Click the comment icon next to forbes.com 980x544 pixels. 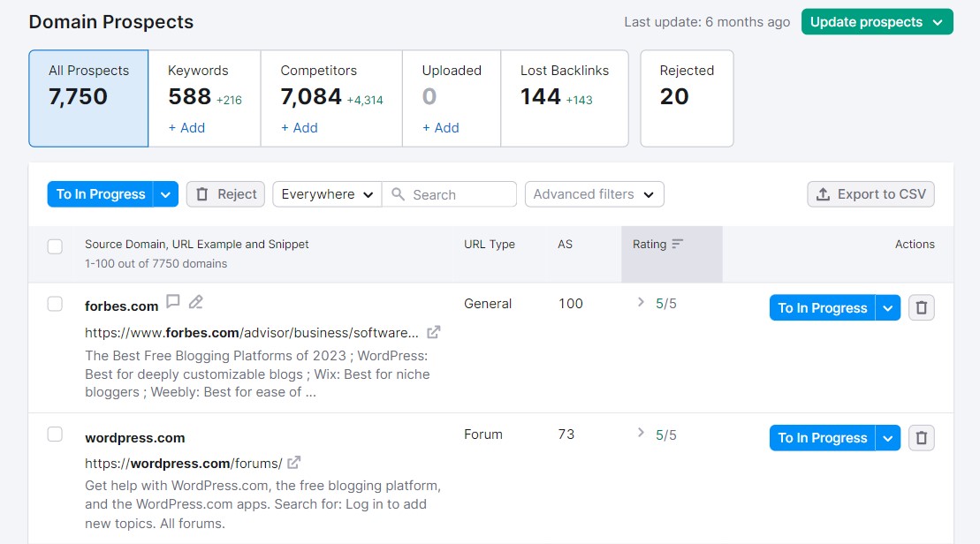(x=173, y=302)
